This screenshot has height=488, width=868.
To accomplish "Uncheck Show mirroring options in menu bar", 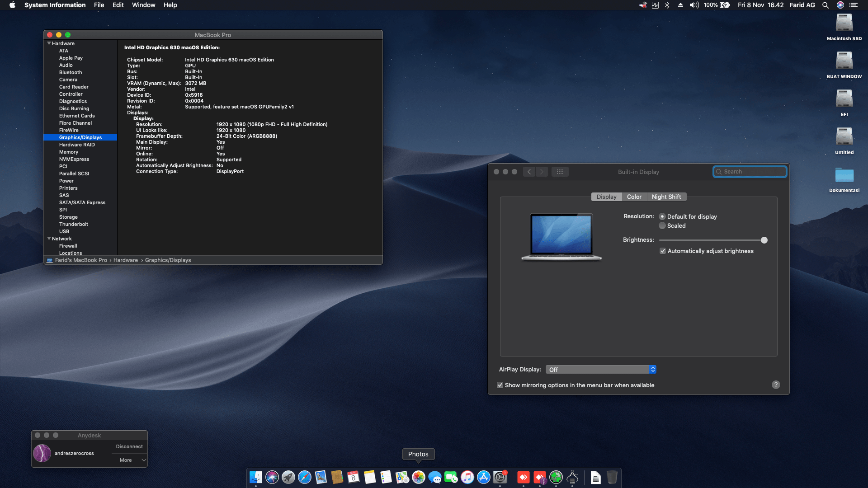I will [500, 385].
